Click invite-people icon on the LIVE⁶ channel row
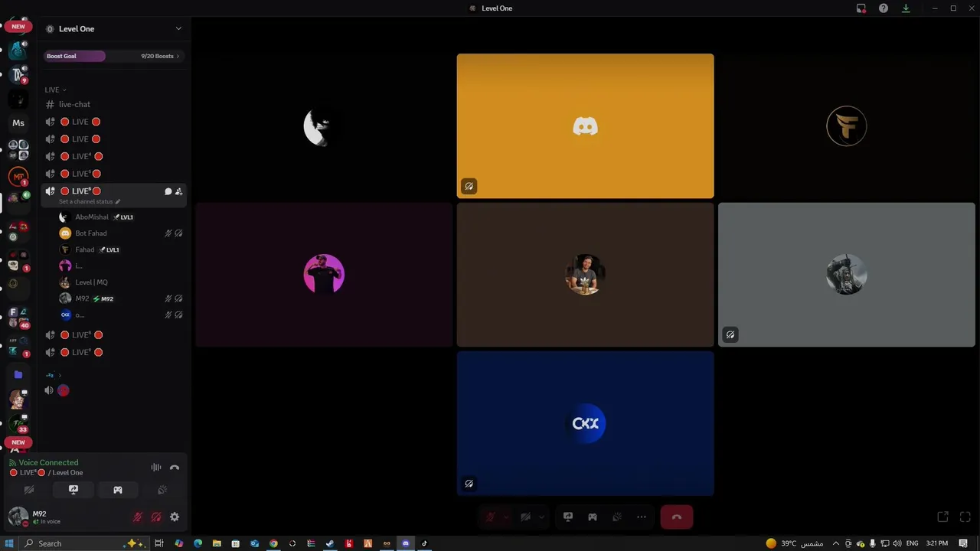This screenshot has width=980, height=551. [x=178, y=191]
